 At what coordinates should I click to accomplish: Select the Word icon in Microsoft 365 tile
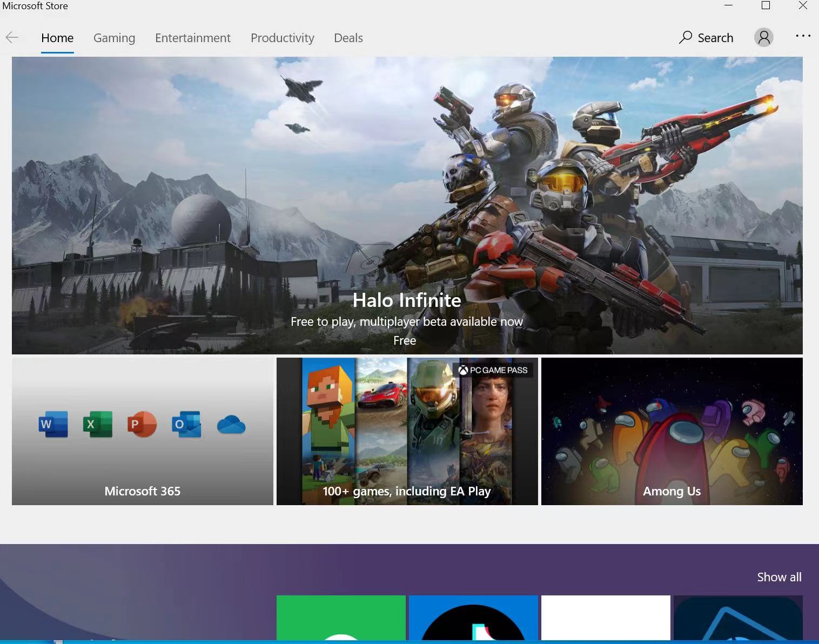click(x=53, y=425)
